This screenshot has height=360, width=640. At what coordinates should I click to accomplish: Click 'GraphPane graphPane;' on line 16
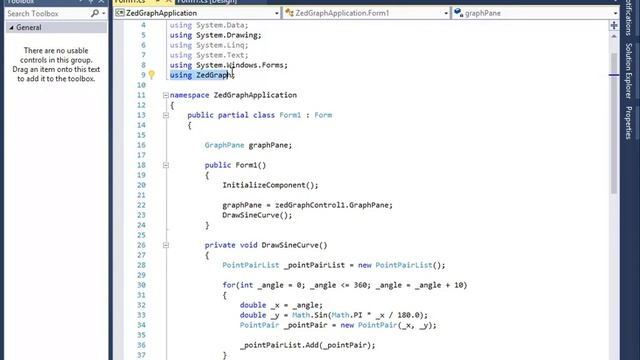point(248,145)
